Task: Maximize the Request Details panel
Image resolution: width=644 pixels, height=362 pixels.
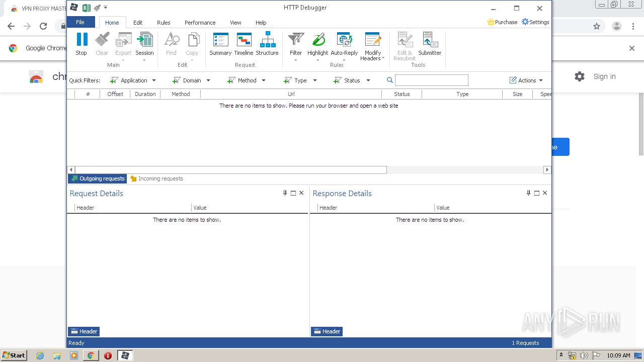Action: point(293,193)
